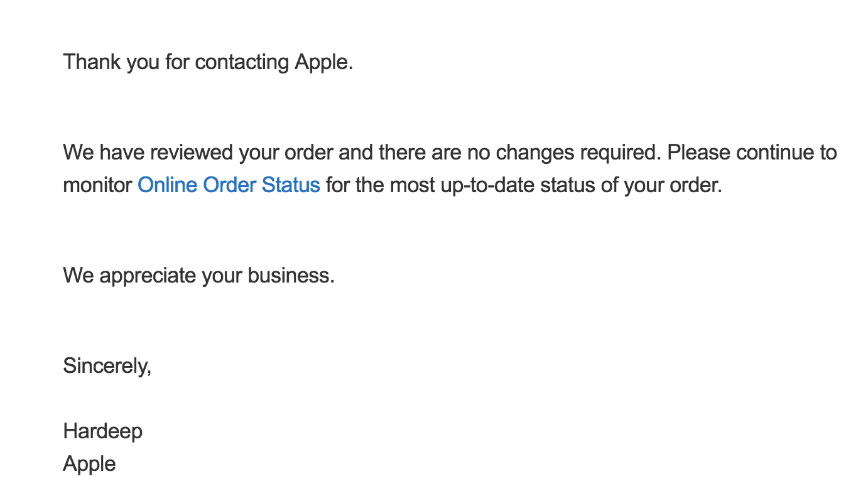Click the "Thank you for contacting Apple." line
Image resolution: width=868 pixels, height=486 pixels.
(209, 62)
